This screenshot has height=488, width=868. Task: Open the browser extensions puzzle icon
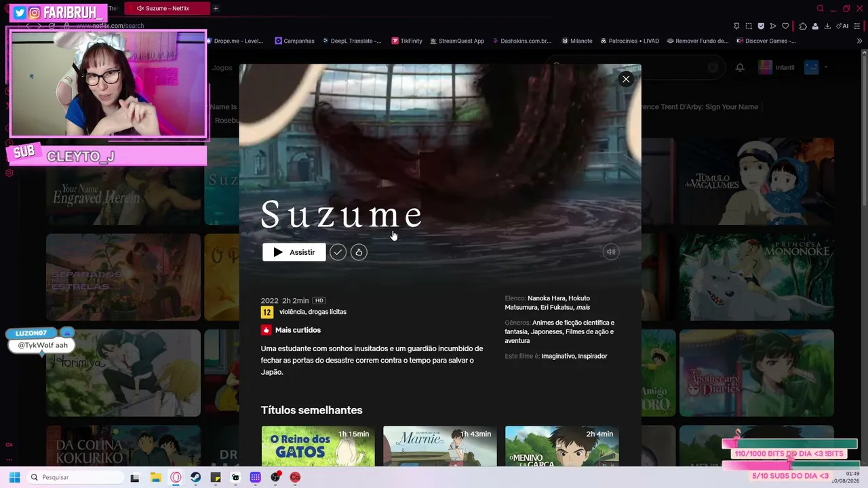click(x=803, y=26)
